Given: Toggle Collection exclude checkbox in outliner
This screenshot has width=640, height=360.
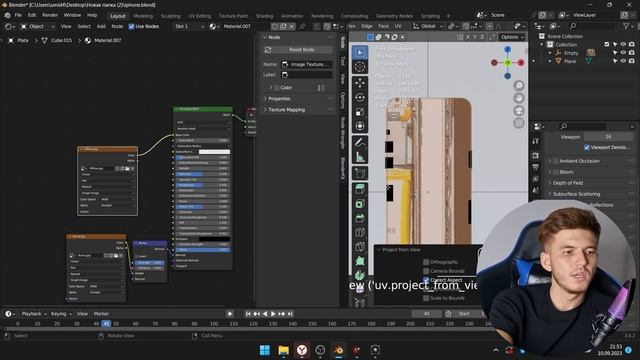Looking at the screenshot, I should 607,44.
